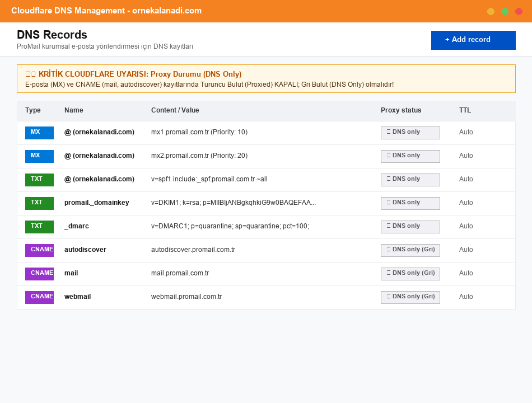Image resolution: width=532 pixels, height=403 pixels.
Task: Click the Auto TTL of the webmail row
Action: [x=466, y=297]
